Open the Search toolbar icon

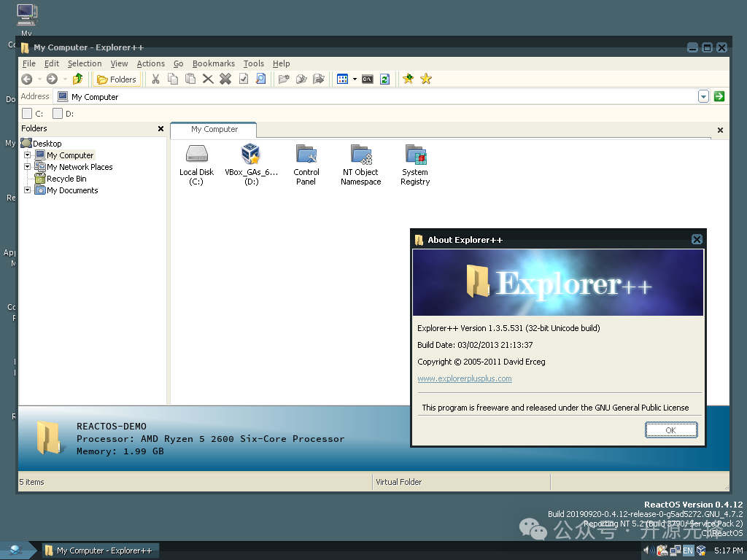260,79
